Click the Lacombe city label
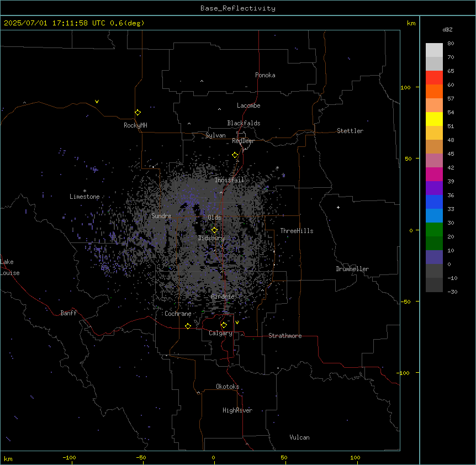The height and width of the screenshot is (465, 476). click(x=248, y=105)
